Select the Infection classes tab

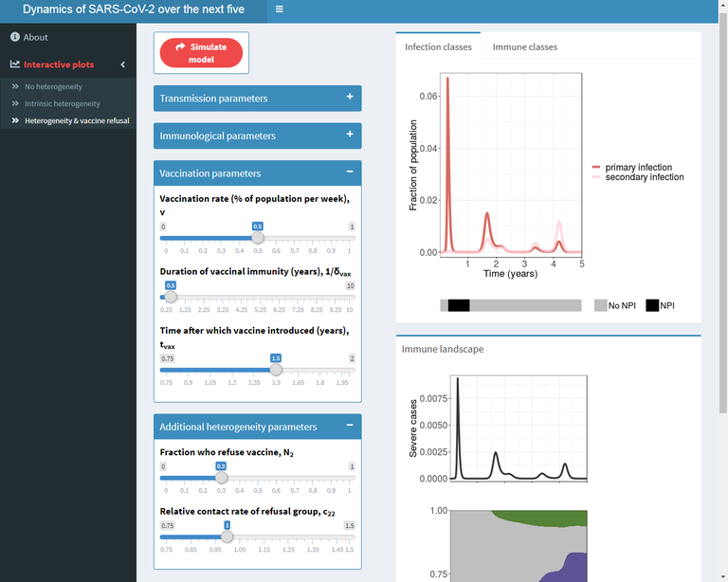pos(438,46)
